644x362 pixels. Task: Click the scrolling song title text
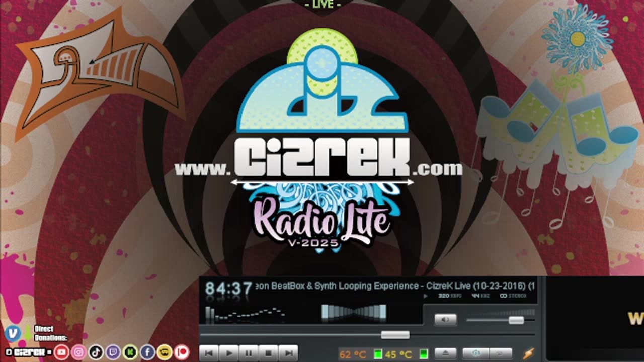pyautogui.click(x=395, y=286)
